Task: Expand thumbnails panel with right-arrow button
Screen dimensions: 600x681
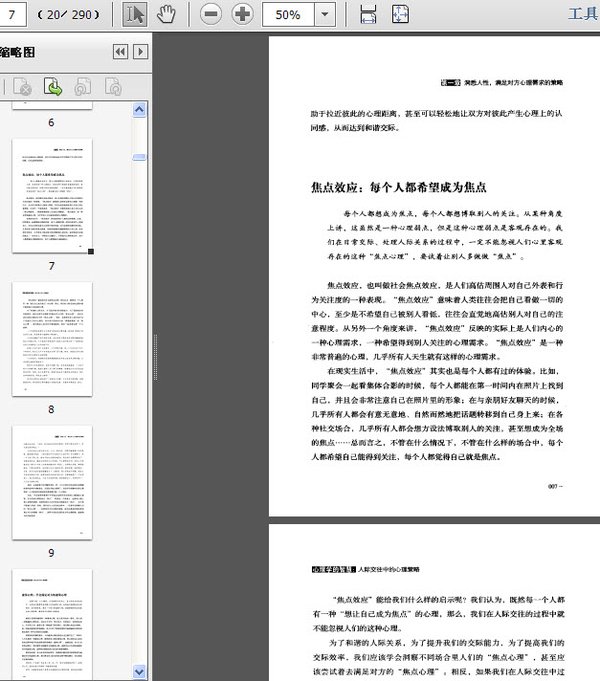Action: tap(140, 52)
